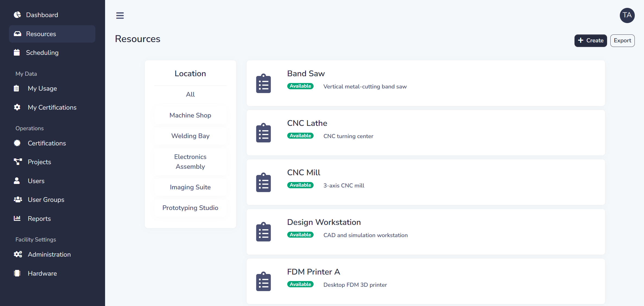Viewport: 644px width, 306px height.
Task: Click 'CAD and simulation workstation' description
Action: 365,235
